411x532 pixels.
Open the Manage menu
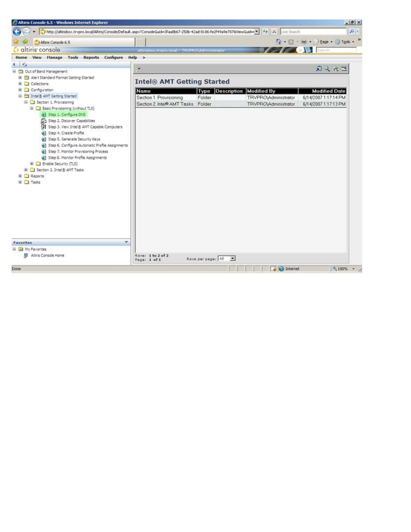tap(55, 57)
